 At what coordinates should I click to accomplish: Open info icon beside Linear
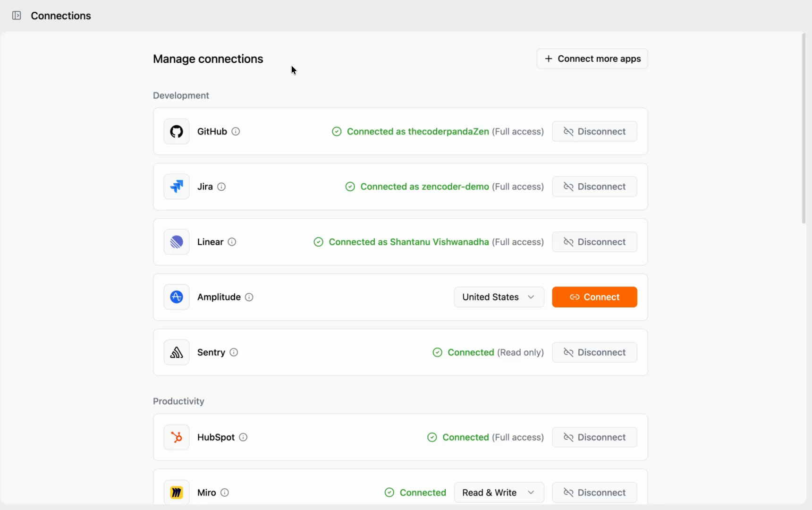232,242
